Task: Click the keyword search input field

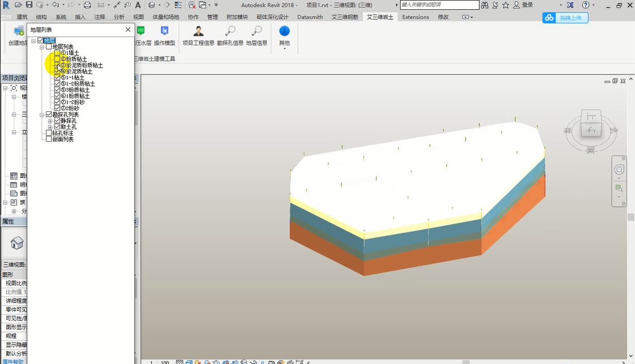Action: [439, 5]
